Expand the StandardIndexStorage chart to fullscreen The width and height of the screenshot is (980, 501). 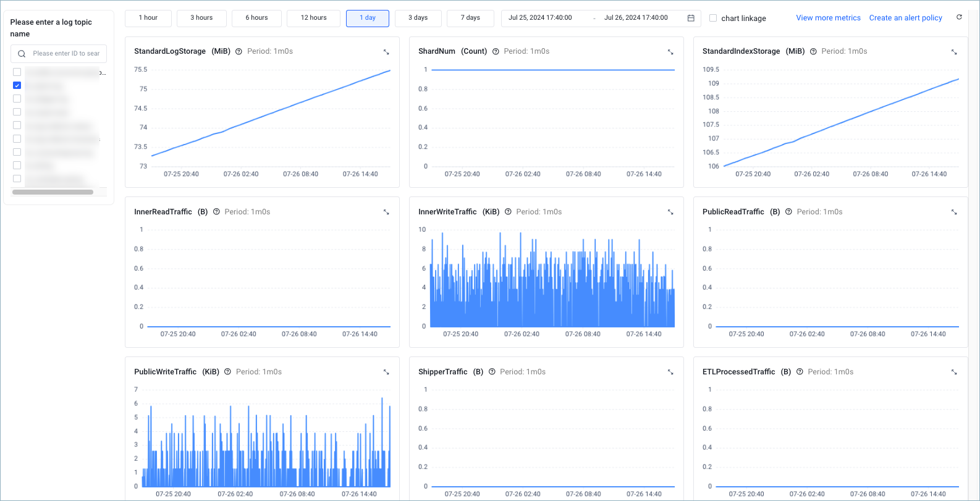[x=954, y=52]
